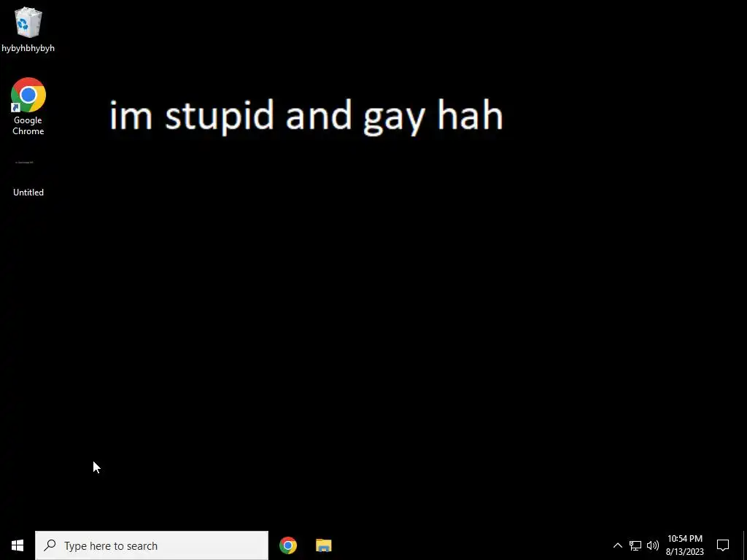
Task: Show hidden system tray icons
Action: (617, 545)
